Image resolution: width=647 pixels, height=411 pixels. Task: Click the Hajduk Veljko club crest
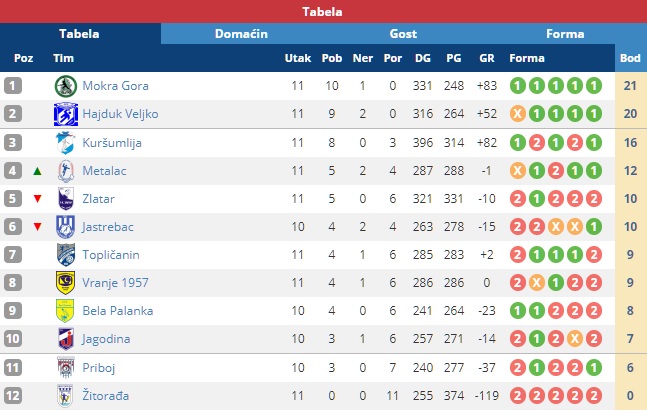(66, 114)
